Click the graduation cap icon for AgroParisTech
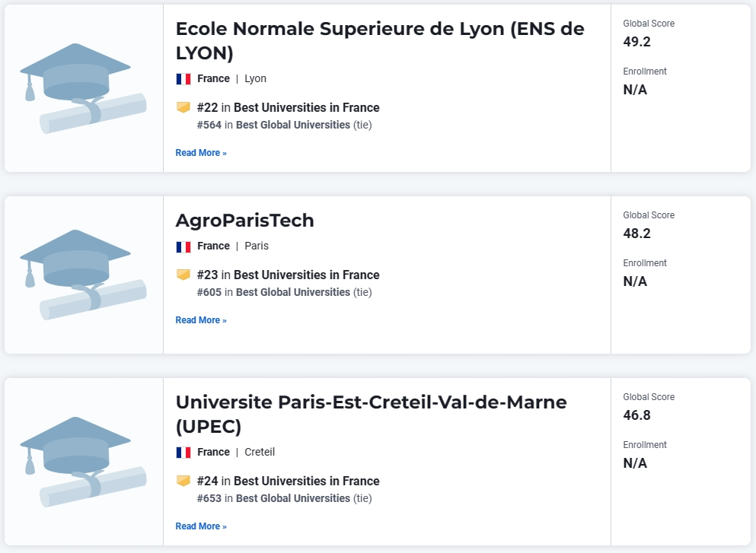This screenshot has width=756, height=553. pos(83,275)
